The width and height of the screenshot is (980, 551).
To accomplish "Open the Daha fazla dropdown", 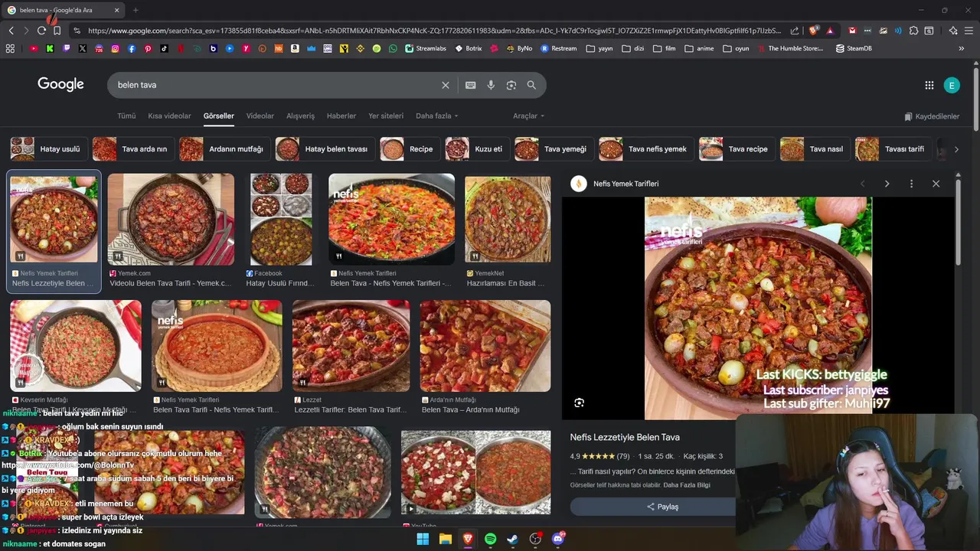I will click(436, 116).
